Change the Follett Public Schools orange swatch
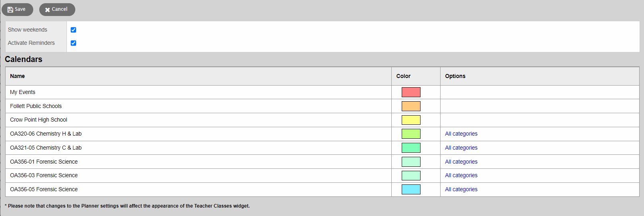Viewport: 644px width, 216px height. tap(411, 106)
